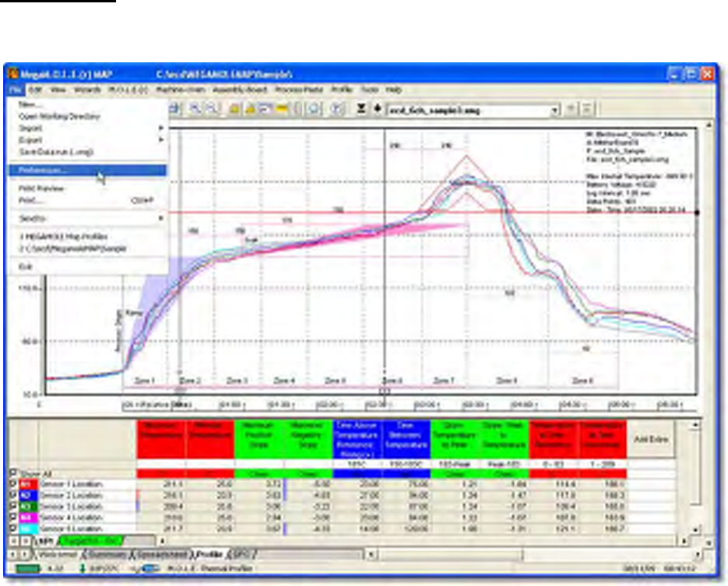Toggle Sensor 2 Location checkbox

[x=13, y=495]
